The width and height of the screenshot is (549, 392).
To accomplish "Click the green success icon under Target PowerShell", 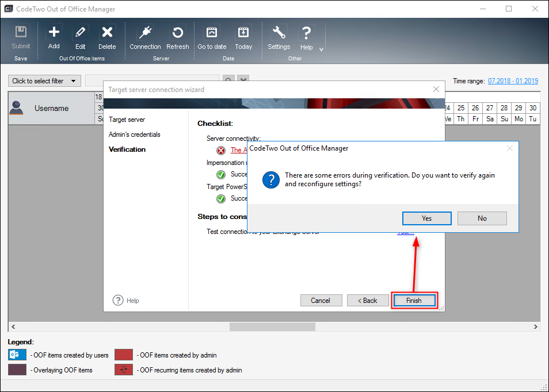I will 221,199.
